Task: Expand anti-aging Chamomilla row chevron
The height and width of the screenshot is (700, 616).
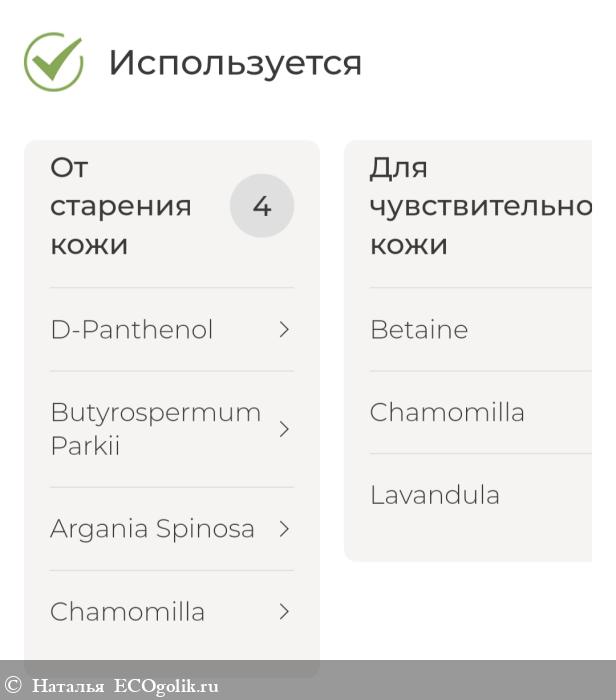Action: pyautogui.click(x=284, y=611)
